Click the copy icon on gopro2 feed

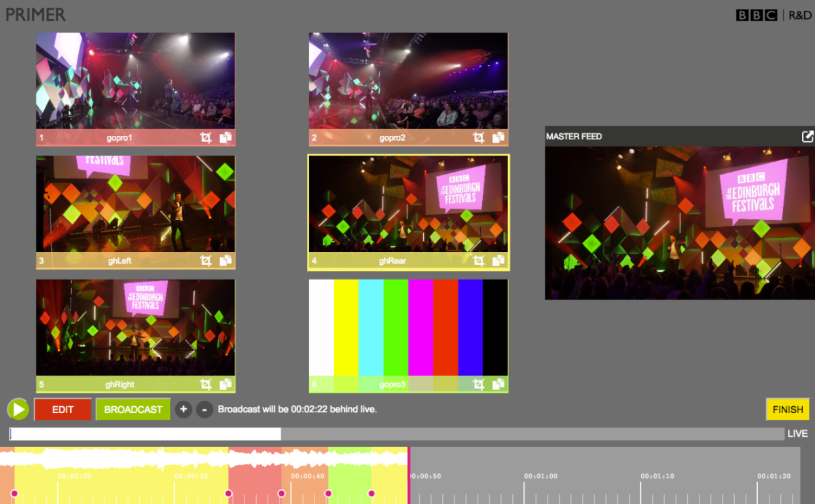pos(499,138)
